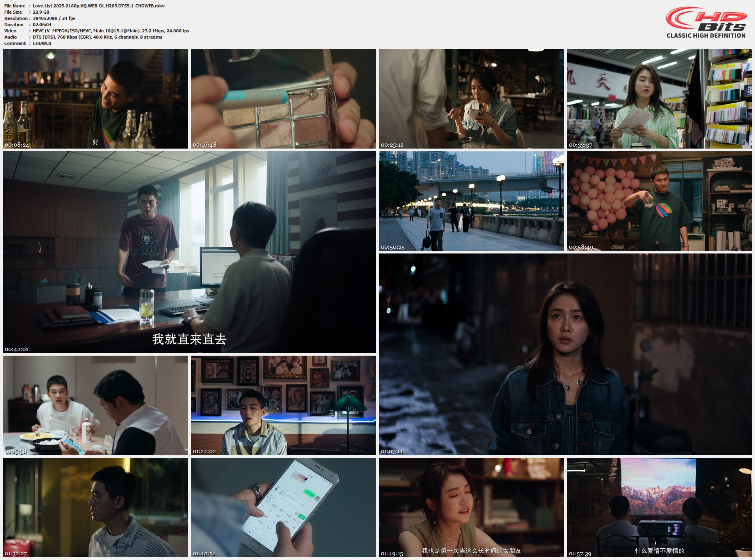755x560 pixels.
Task: Open the thumbnail stamped 01:15:38
Action: coord(95,406)
